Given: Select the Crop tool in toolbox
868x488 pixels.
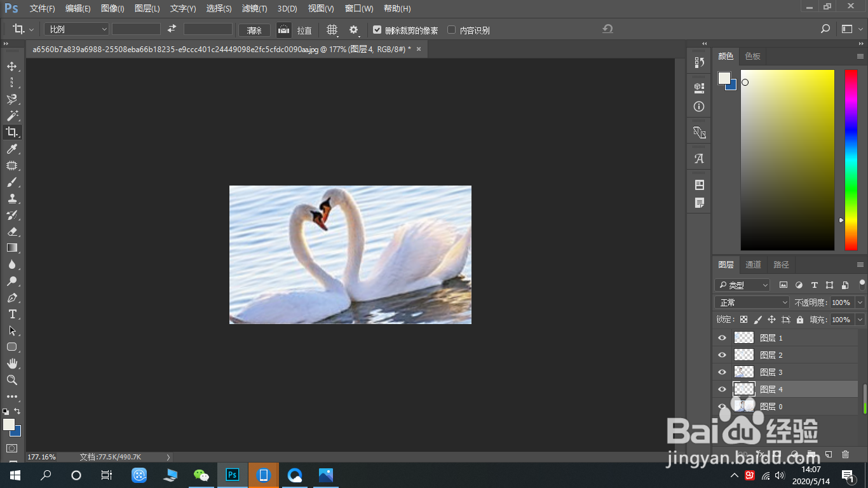Looking at the screenshot, I should pos(11,132).
